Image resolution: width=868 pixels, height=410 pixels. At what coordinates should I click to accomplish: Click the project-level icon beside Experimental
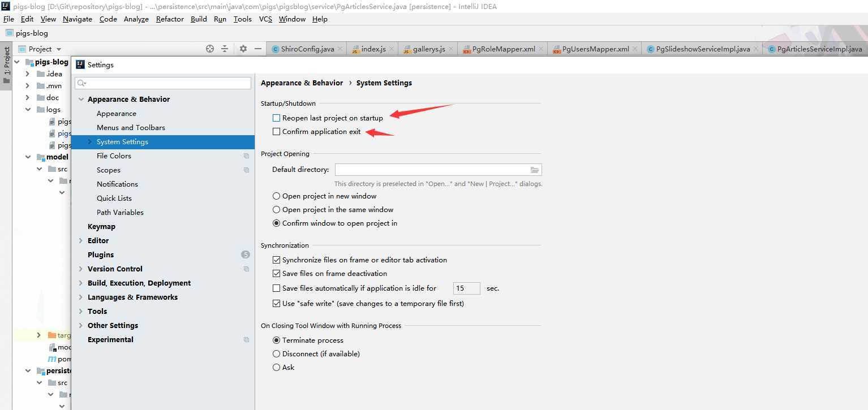pyautogui.click(x=246, y=340)
